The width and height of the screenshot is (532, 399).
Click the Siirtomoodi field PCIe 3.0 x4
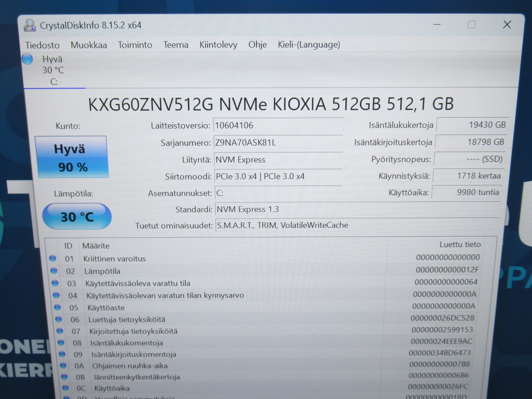pyautogui.click(x=278, y=176)
